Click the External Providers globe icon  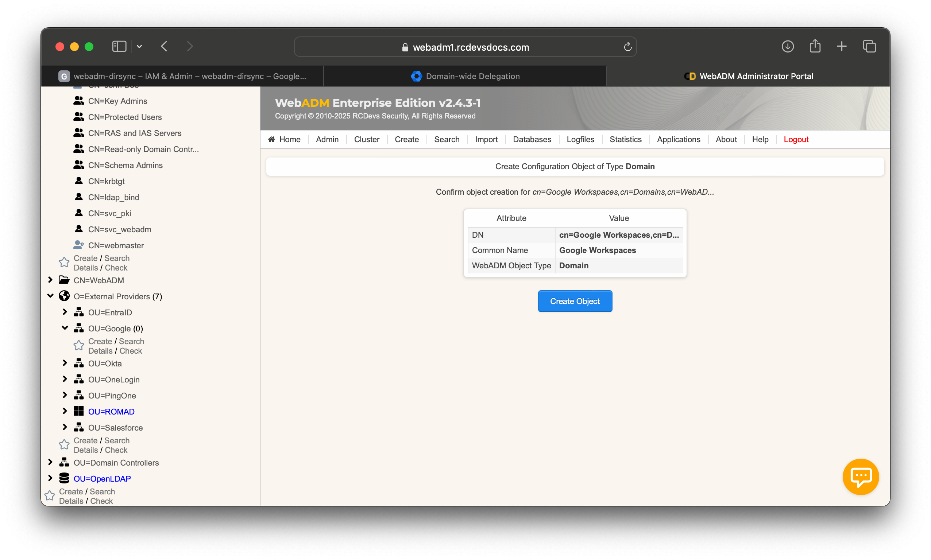[x=64, y=296]
